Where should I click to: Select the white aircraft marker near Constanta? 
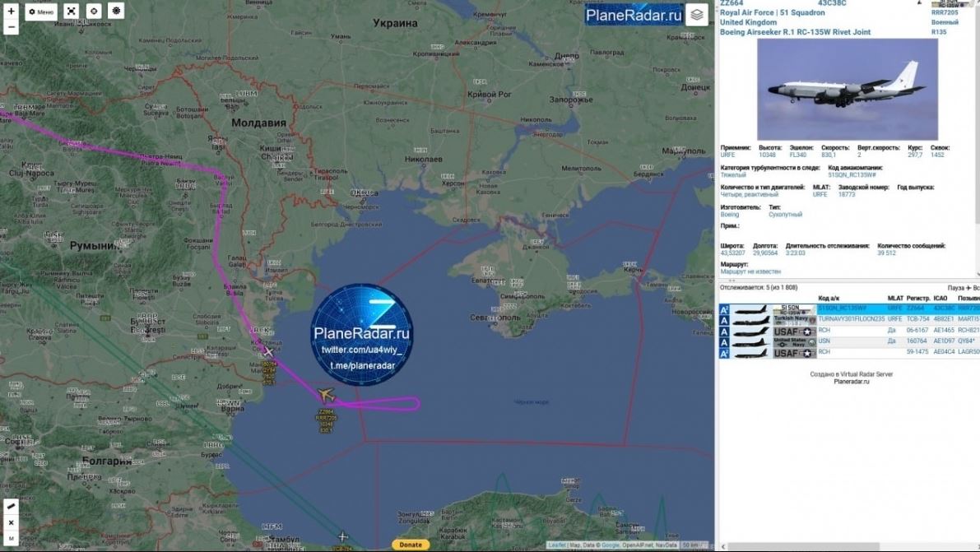click(x=268, y=351)
